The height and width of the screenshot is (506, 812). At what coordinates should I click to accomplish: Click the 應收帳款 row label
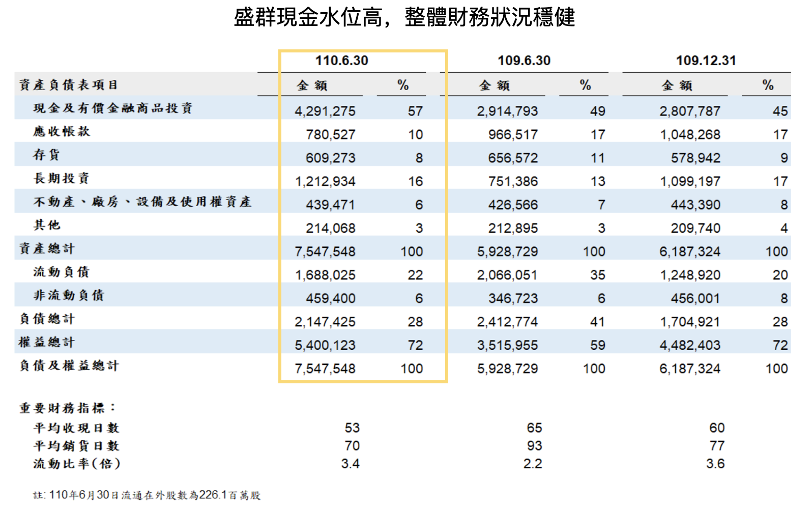coord(62,131)
